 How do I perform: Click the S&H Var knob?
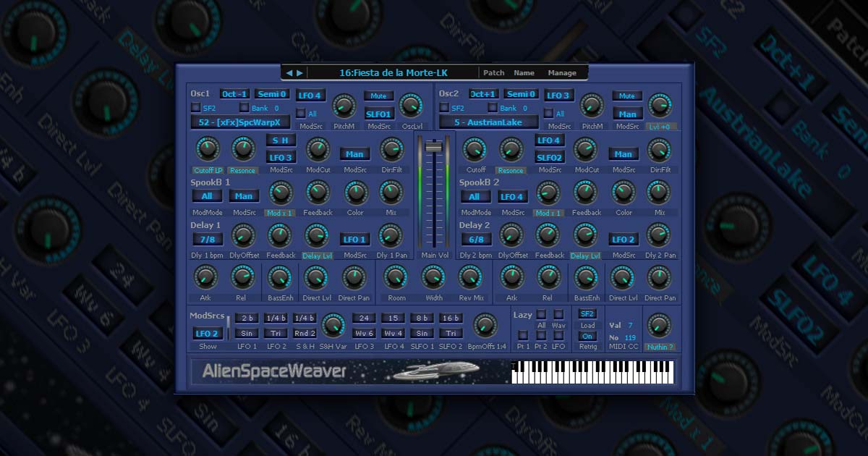333,325
